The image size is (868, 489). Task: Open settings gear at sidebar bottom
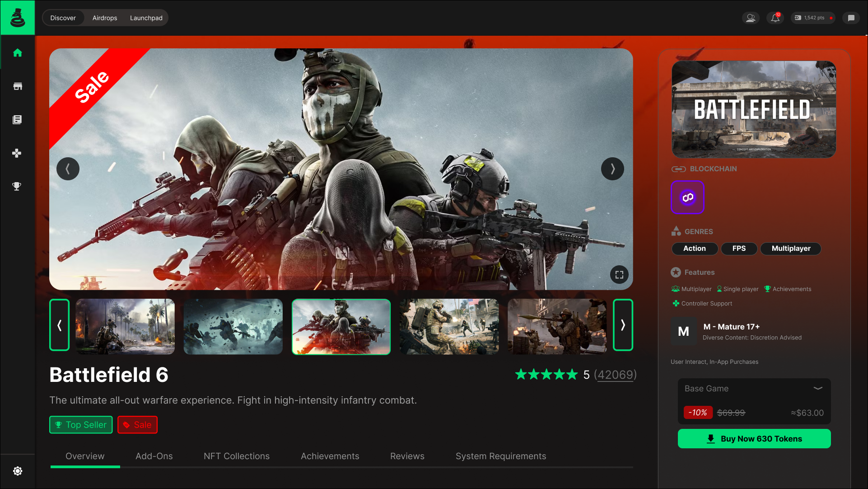point(18,471)
